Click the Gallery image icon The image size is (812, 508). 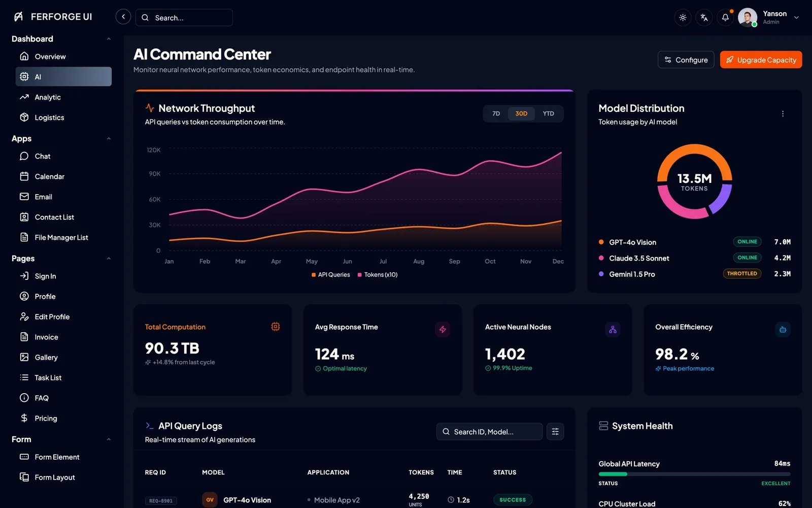coord(24,357)
